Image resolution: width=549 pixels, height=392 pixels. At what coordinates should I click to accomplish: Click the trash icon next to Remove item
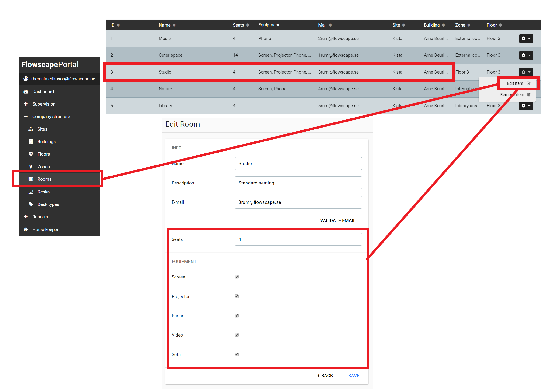tap(529, 95)
